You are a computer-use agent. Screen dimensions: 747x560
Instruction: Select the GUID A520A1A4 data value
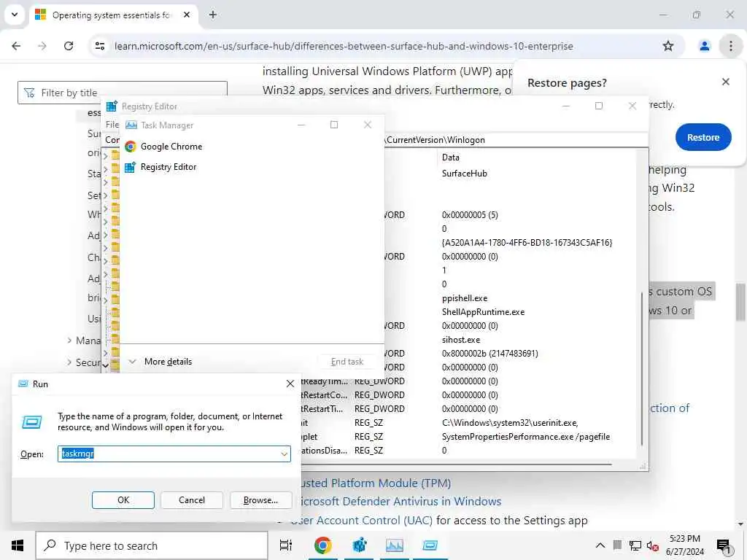pos(527,242)
